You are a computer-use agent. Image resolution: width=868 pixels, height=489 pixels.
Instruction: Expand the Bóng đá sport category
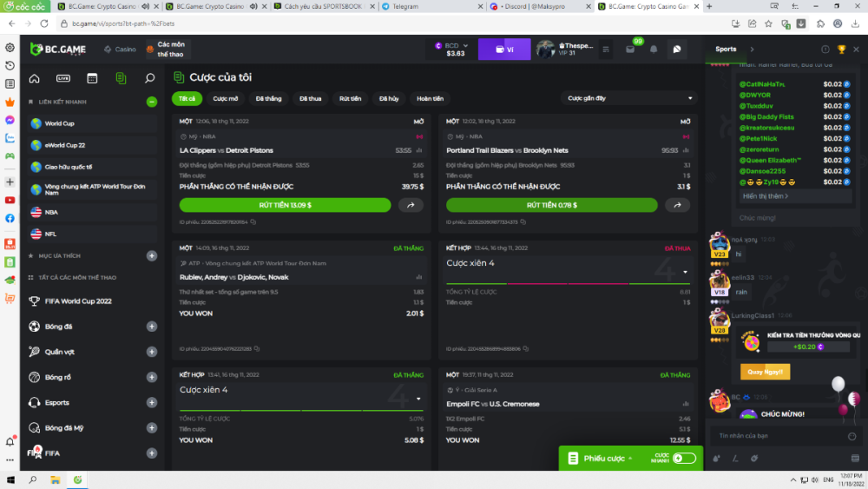click(152, 327)
